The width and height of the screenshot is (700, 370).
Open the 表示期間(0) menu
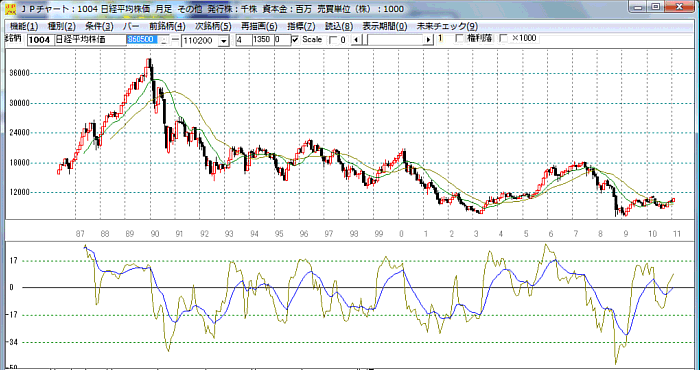[x=385, y=26]
